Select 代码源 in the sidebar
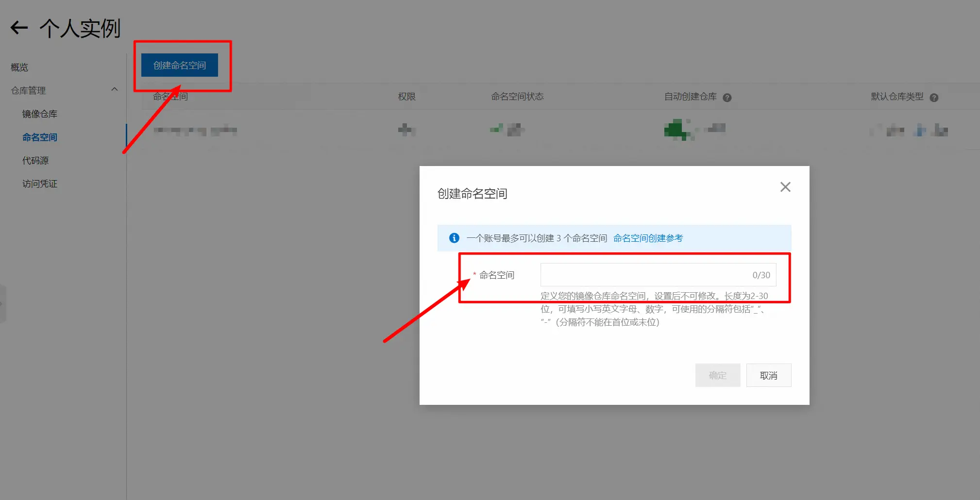 tap(35, 160)
